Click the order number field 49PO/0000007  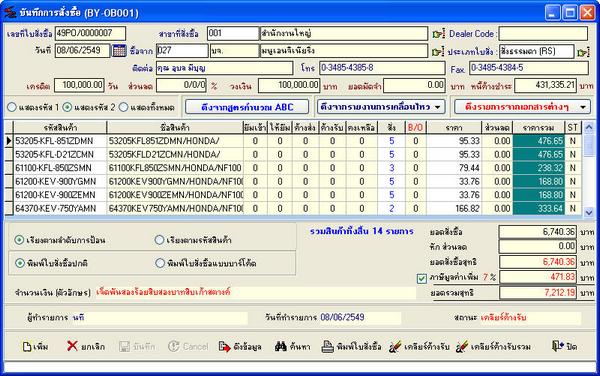pyautogui.click(x=90, y=33)
